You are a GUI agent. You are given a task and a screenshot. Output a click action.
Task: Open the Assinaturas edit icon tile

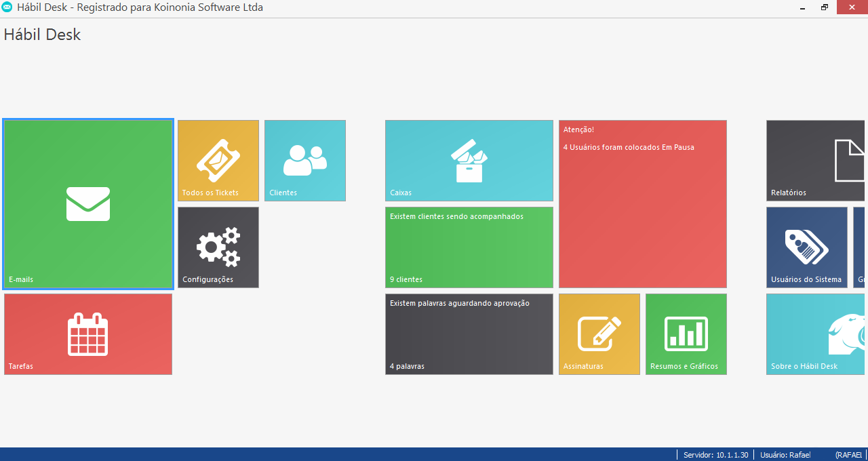tap(599, 334)
